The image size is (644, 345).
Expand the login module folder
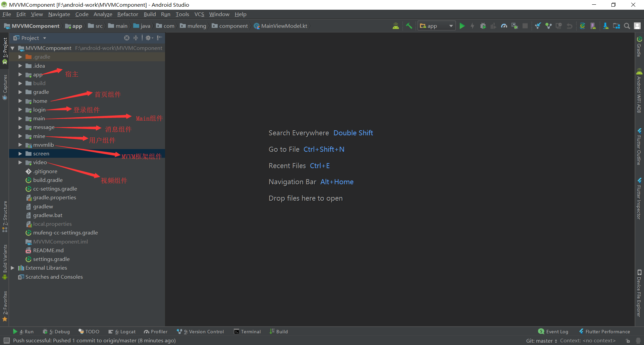[20, 110]
